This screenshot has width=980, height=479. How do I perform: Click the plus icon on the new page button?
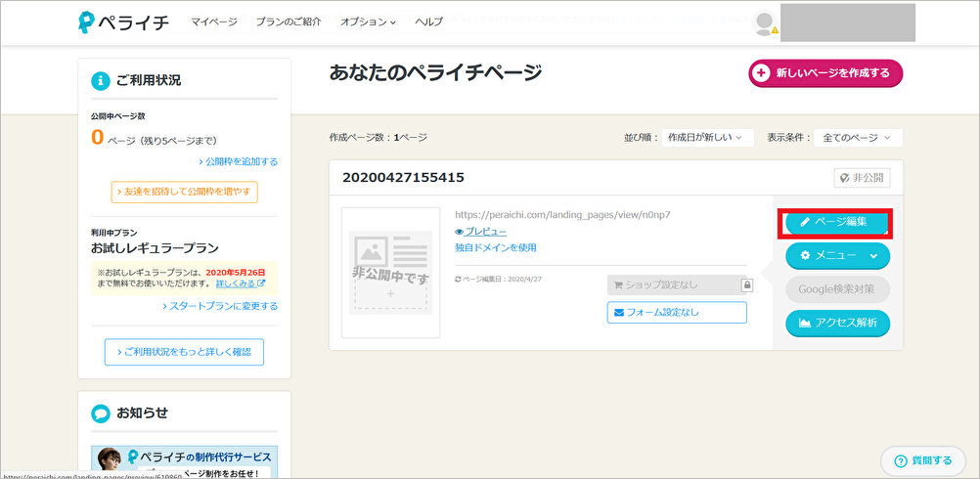coord(761,73)
